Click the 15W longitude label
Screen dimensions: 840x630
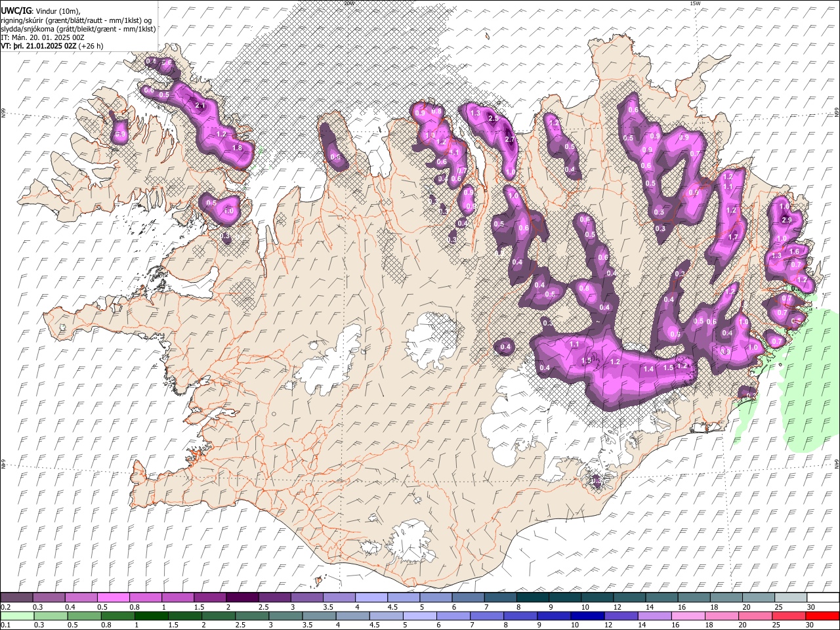coord(695,3)
